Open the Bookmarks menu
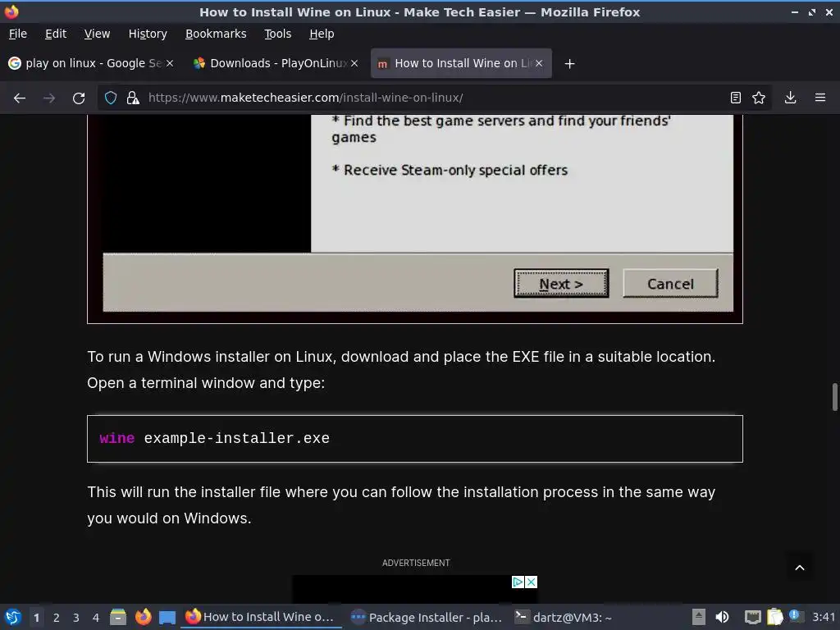Screen dimensions: 840x630 pyautogui.click(x=216, y=34)
